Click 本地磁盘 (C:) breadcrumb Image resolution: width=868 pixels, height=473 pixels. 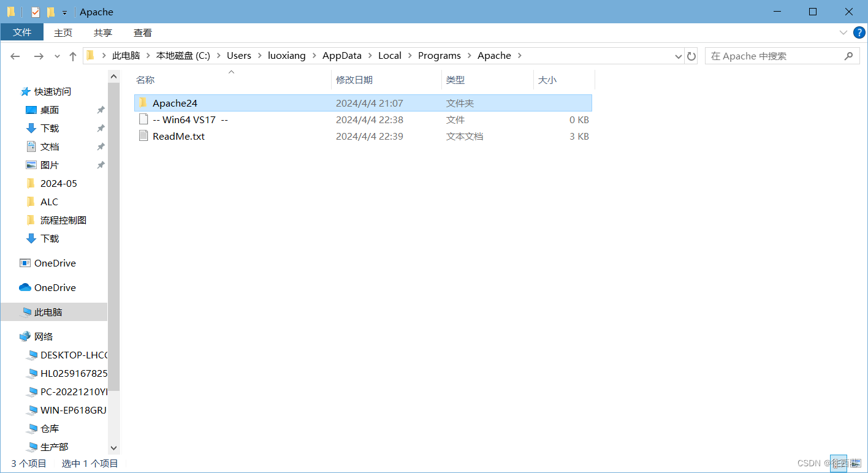coord(183,55)
